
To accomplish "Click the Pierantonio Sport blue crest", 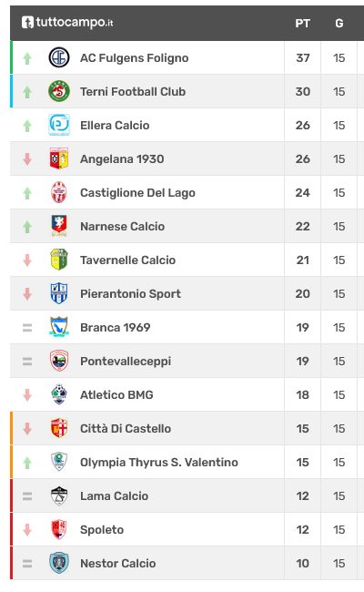I will point(59,293).
